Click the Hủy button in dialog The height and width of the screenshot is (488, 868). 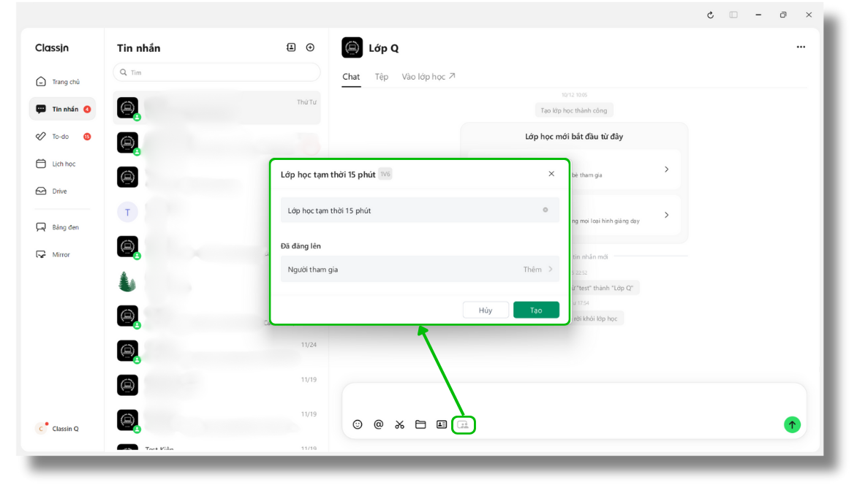point(486,310)
